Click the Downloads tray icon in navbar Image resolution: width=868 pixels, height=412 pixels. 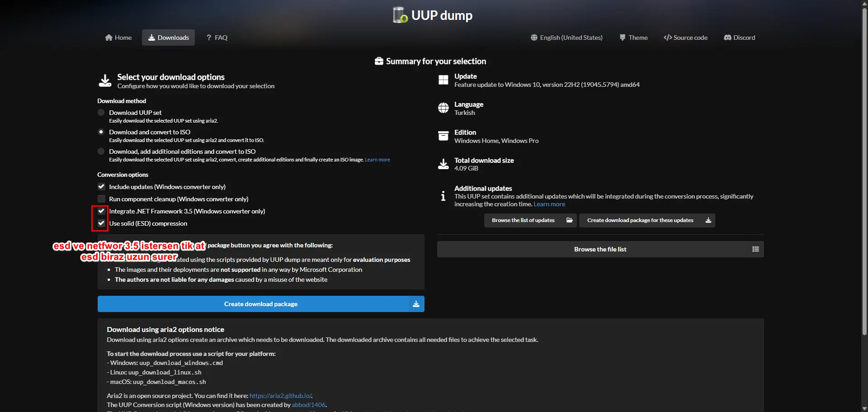pyautogui.click(x=152, y=38)
